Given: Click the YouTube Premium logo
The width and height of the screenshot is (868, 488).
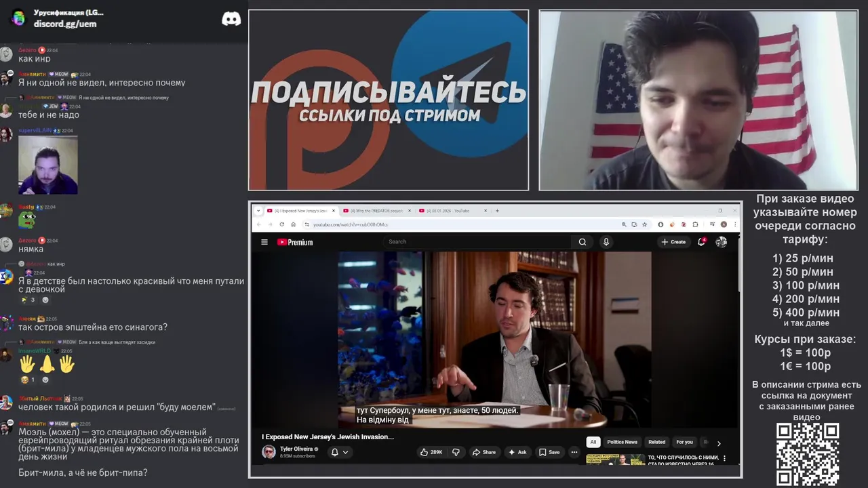Looking at the screenshot, I should point(295,242).
